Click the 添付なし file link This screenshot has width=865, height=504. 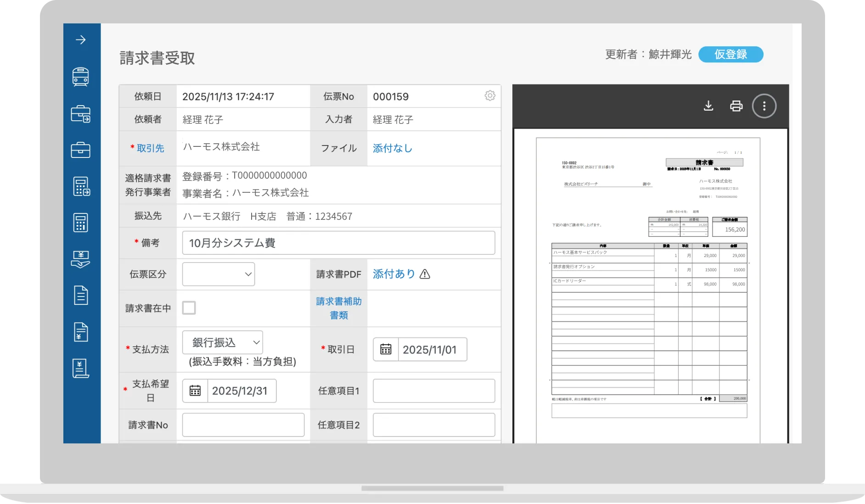point(393,148)
